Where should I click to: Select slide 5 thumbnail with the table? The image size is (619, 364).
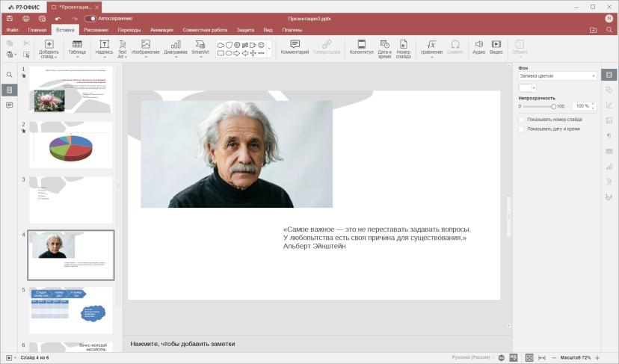pyautogui.click(x=71, y=310)
